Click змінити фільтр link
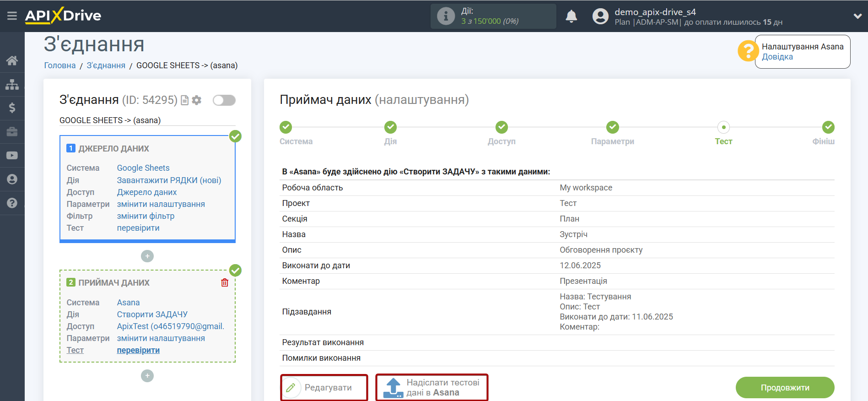Image resolution: width=868 pixels, height=401 pixels. coord(146,216)
